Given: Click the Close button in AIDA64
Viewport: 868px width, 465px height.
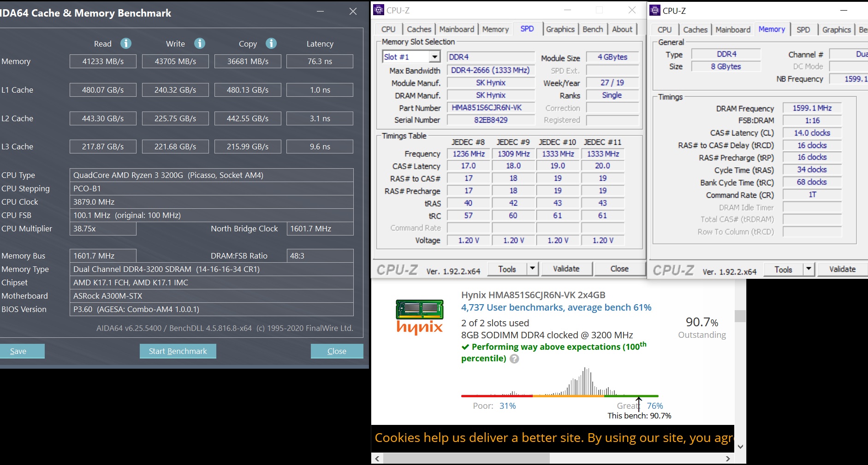Looking at the screenshot, I should pos(337,351).
